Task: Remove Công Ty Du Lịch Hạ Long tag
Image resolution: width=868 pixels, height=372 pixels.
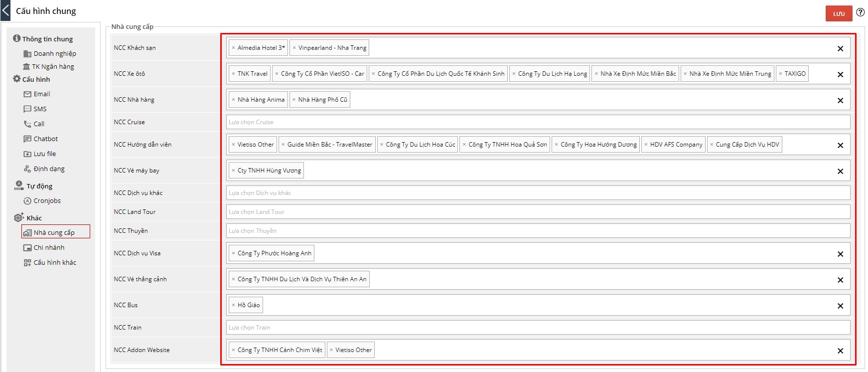Action: 514,74
